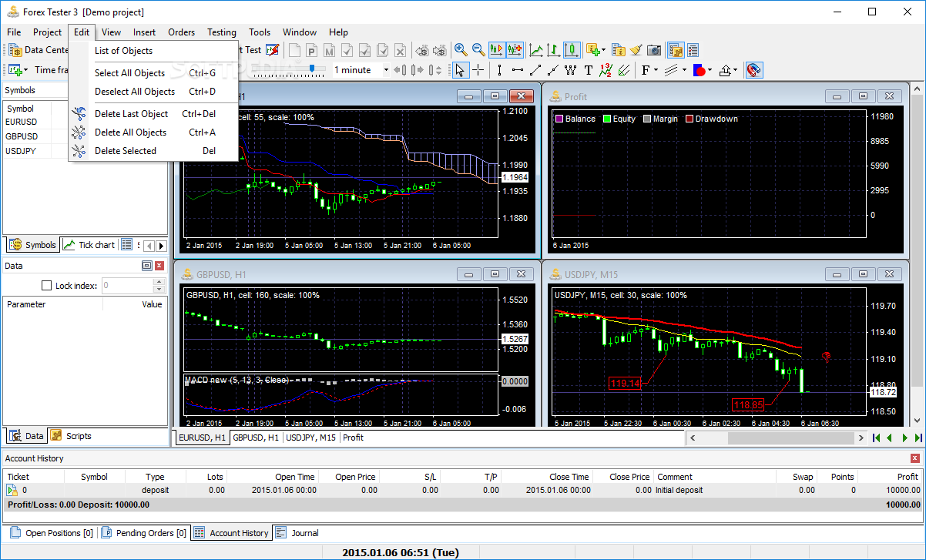
Task: Select the candlestick chart mode icon
Action: tap(572, 50)
